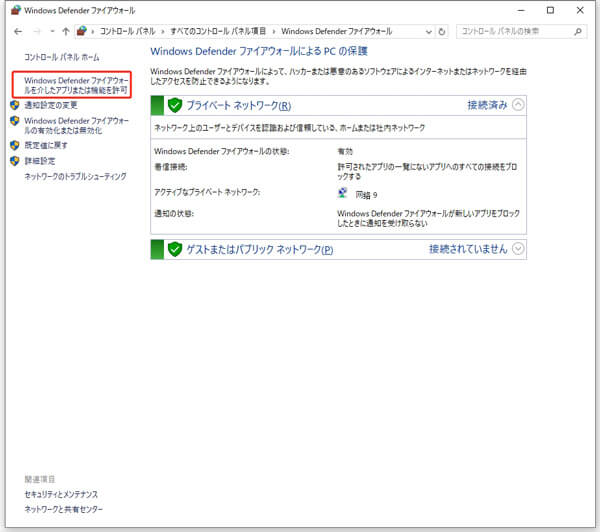Click the ファイアウォールによる PC の保護 heading
Viewport: 600px width, 532px height.
[259, 51]
